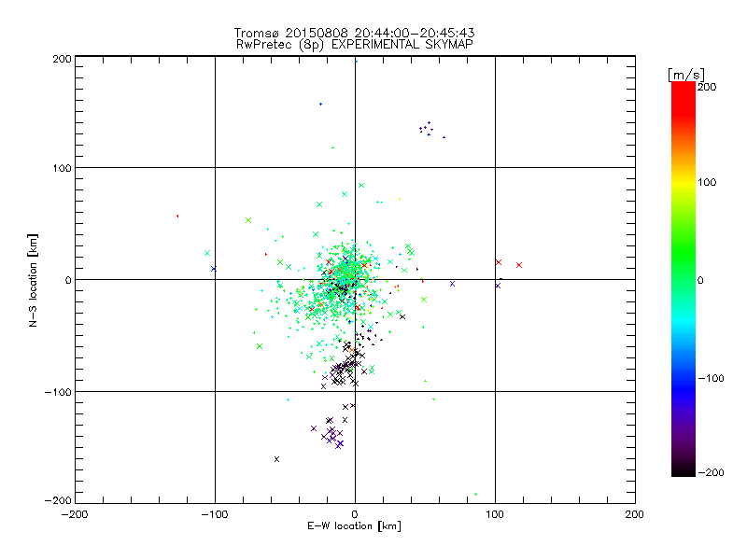Click the colorbar value label '0'

[x=700, y=280]
